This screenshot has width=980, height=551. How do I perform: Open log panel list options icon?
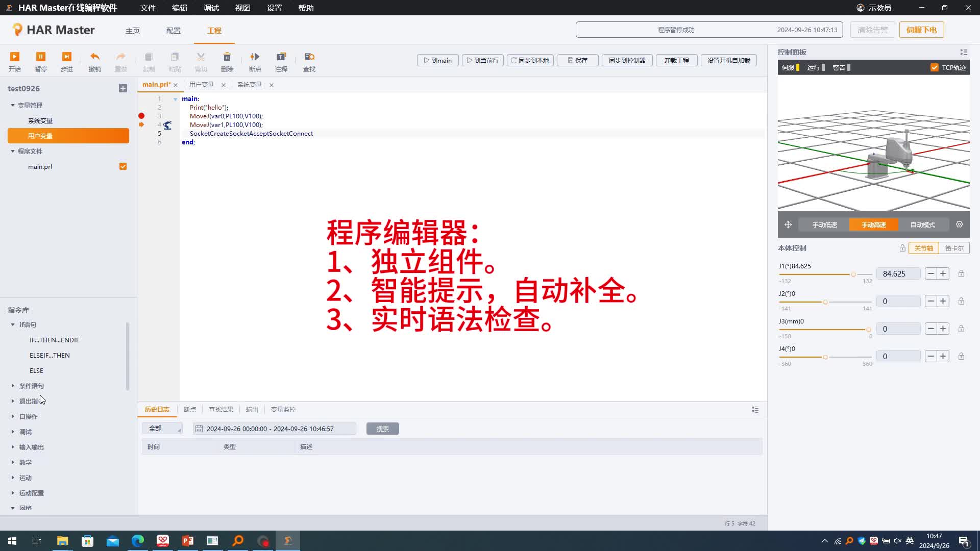click(x=755, y=410)
